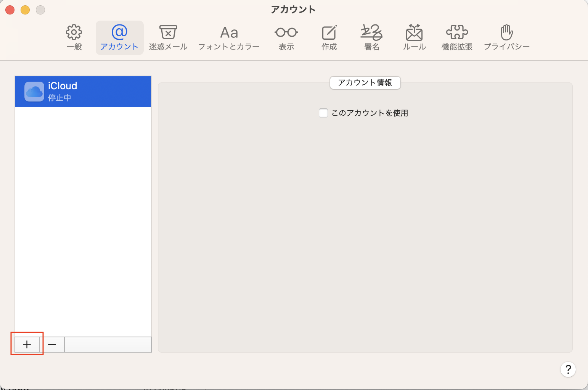Click the blue iCloud cloud icon

coord(34,92)
